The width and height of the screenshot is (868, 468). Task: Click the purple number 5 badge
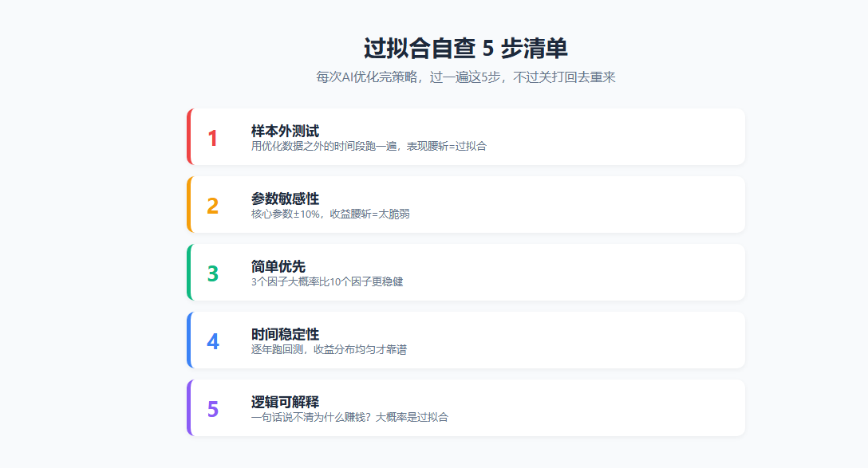[x=212, y=409]
